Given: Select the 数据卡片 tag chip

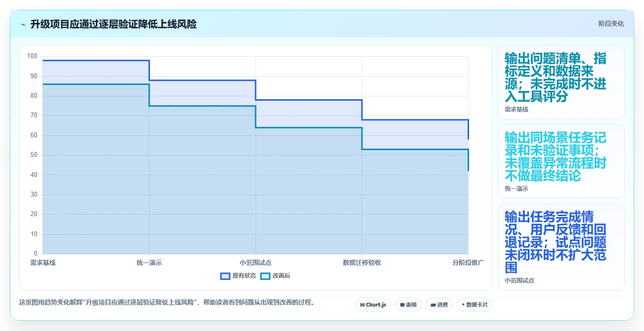Looking at the screenshot, I should tap(474, 305).
